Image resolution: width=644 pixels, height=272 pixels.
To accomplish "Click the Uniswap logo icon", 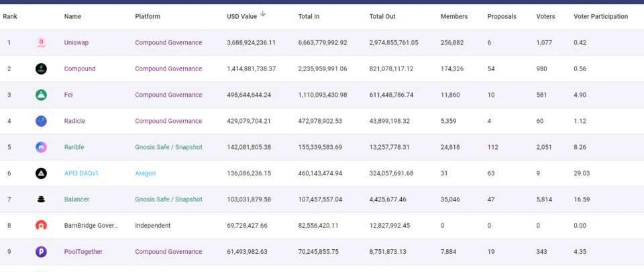I will pyautogui.click(x=41, y=43).
